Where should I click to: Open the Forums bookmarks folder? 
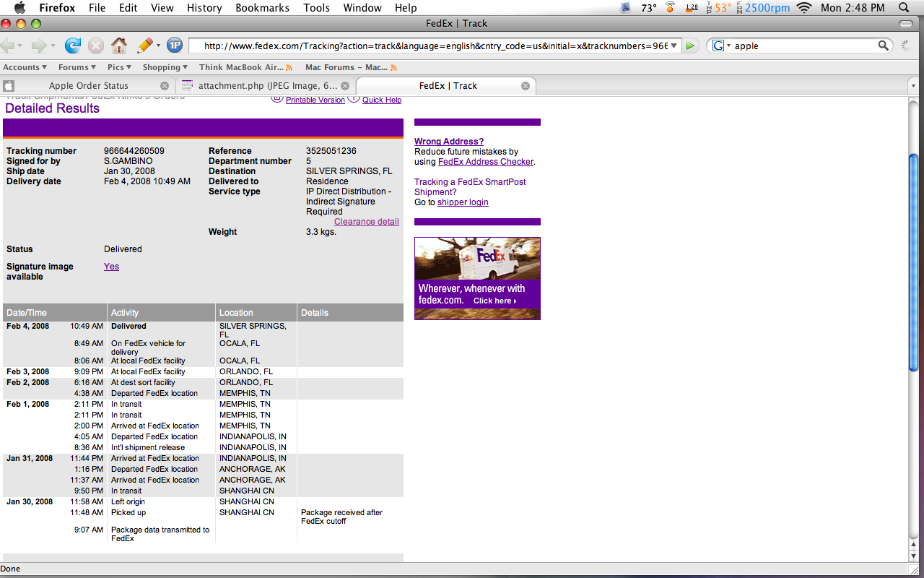click(x=77, y=67)
